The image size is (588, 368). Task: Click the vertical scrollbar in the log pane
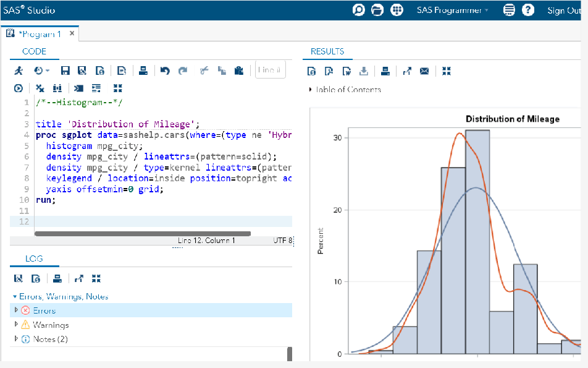click(x=290, y=354)
